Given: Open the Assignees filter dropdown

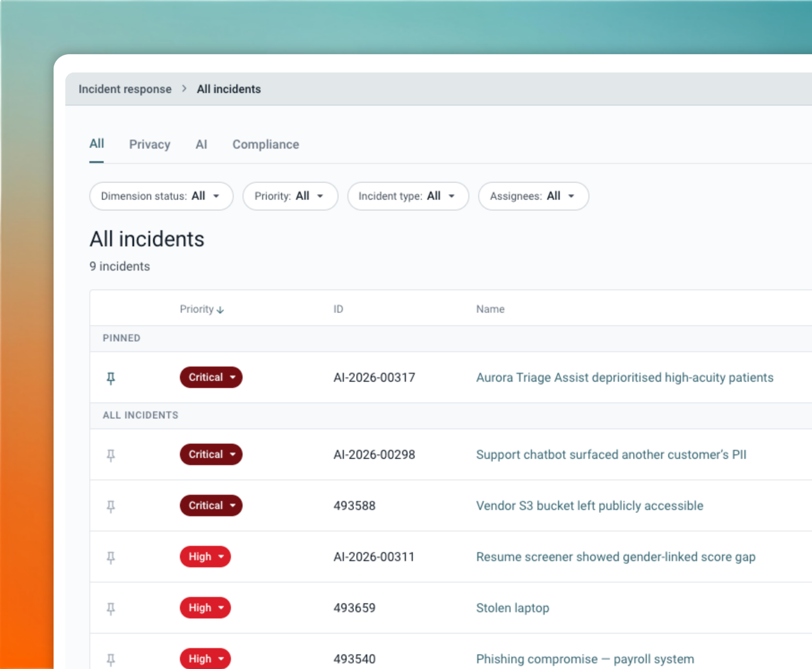Looking at the screenshot, I should click(534, 196).
